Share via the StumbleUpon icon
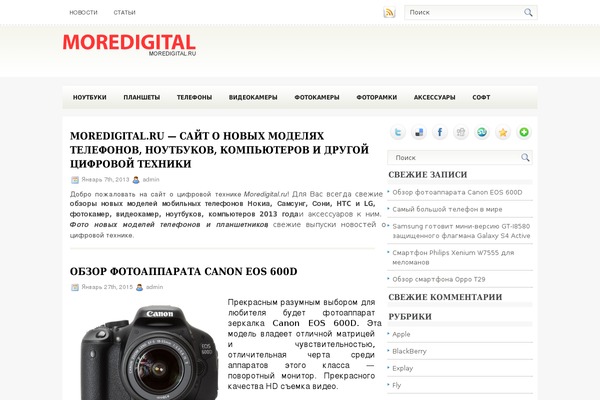This screenshot has height=400, width=600. coord(482,132)
